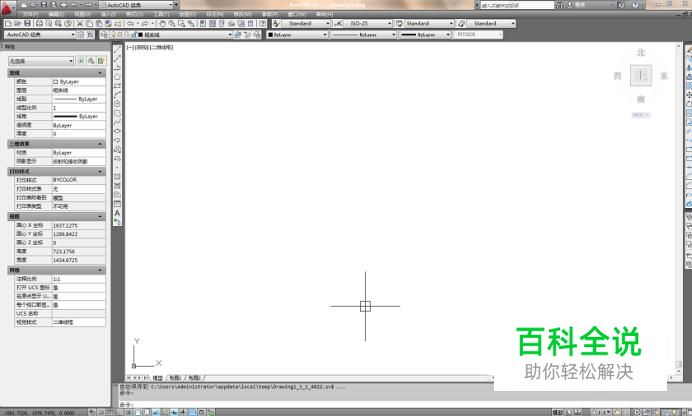692x416 pixels.
Task: Select the Revision Cloud tool
Action: coord(117,113)
